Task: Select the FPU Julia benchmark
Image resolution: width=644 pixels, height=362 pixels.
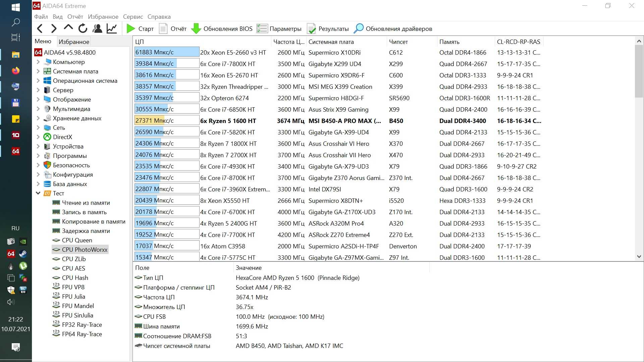Action: [x=73, y=297]
